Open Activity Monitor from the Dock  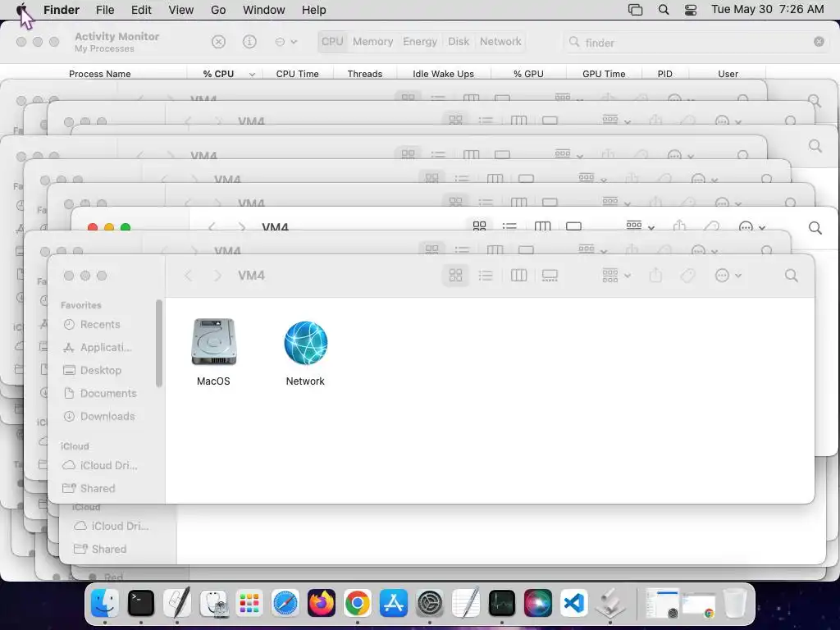[502, 603]
